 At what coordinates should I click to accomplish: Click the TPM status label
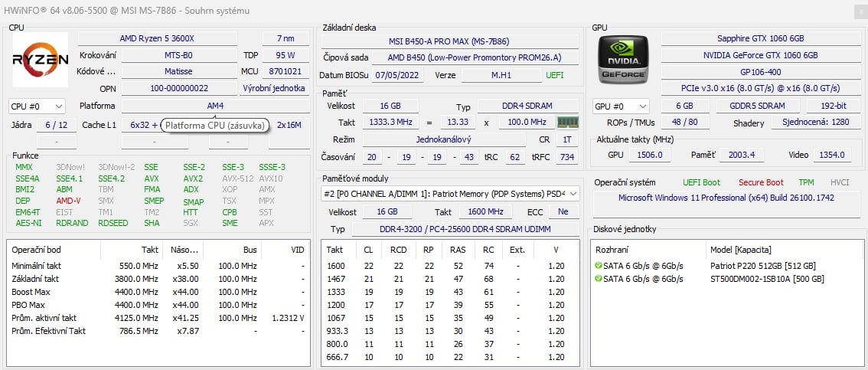click(807, 182)
